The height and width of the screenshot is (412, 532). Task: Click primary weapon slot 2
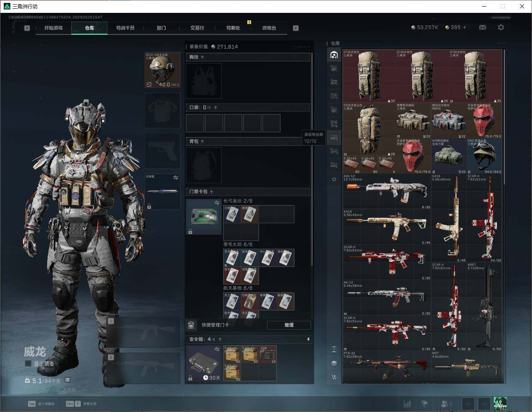coord(143,368)
